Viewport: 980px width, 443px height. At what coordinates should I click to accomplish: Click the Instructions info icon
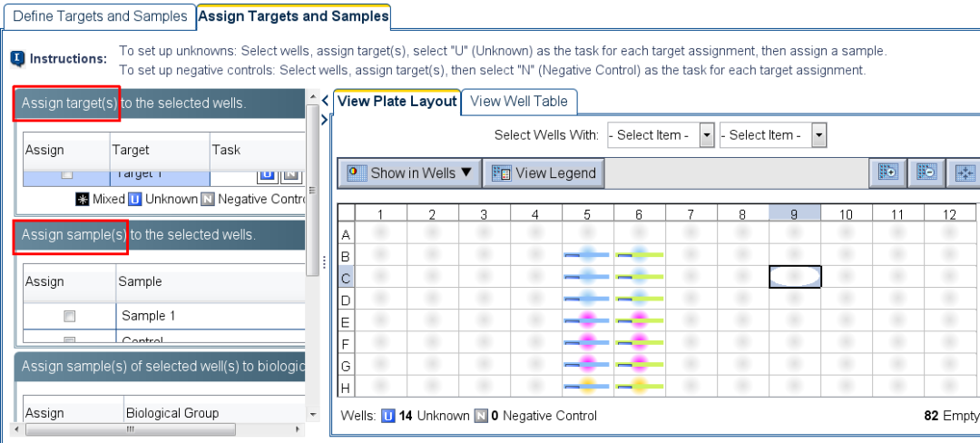(x=17, y=59)
